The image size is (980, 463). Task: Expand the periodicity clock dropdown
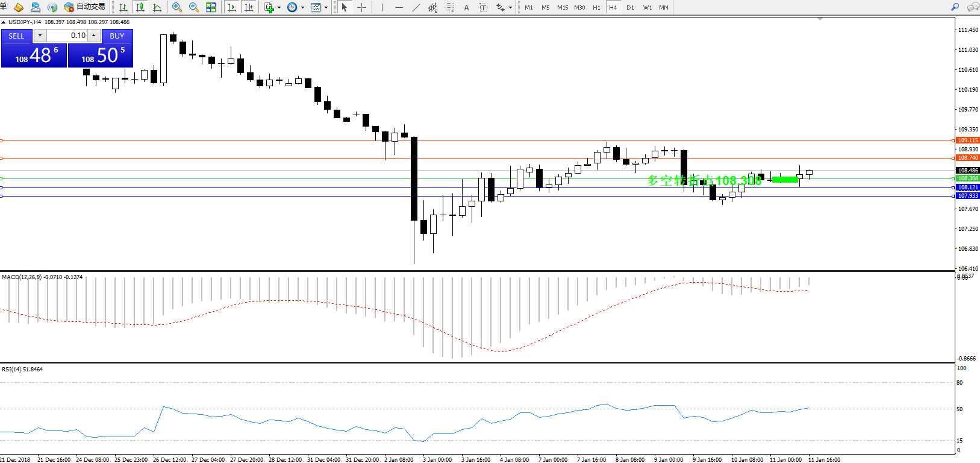pyautogui.click(x=302, y=8)
